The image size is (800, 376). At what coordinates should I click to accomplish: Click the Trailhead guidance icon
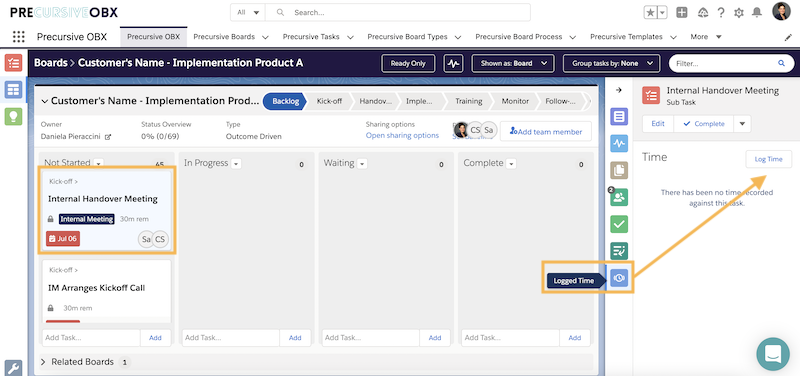click(x=703, y=13)
